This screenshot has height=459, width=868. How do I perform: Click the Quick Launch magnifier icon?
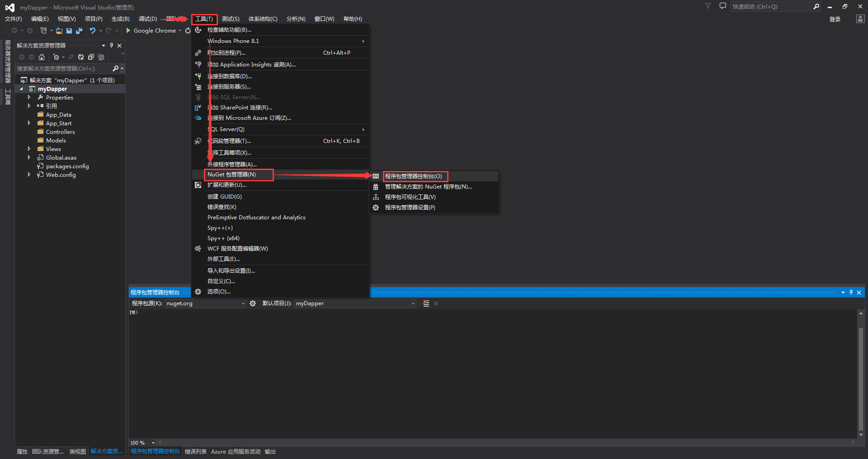point(816,6)
